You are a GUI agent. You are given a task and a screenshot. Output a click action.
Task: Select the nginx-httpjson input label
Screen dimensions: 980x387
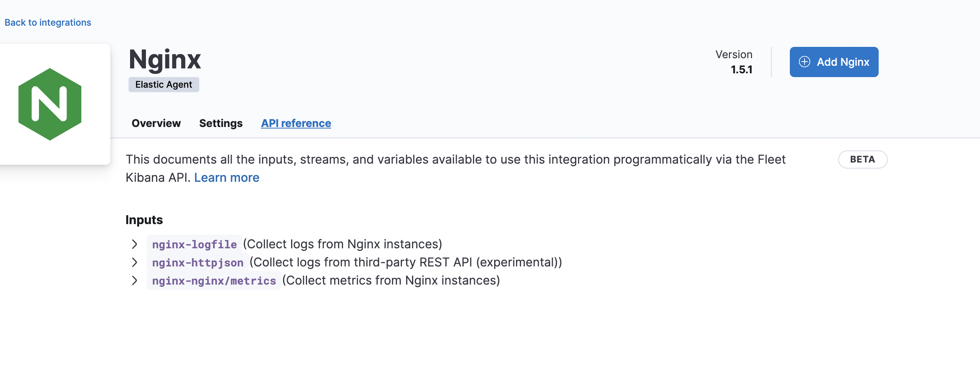[x=198, y=262]
